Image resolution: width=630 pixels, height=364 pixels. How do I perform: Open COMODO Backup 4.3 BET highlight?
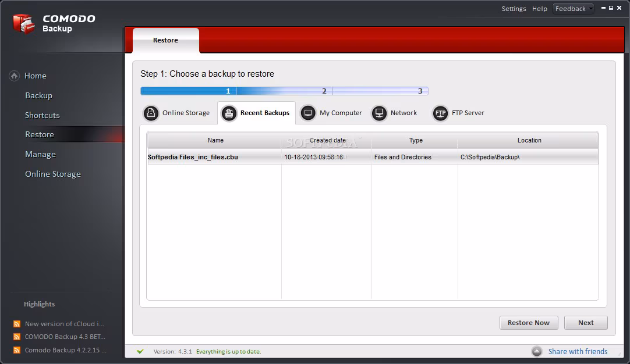pos(65,337)
